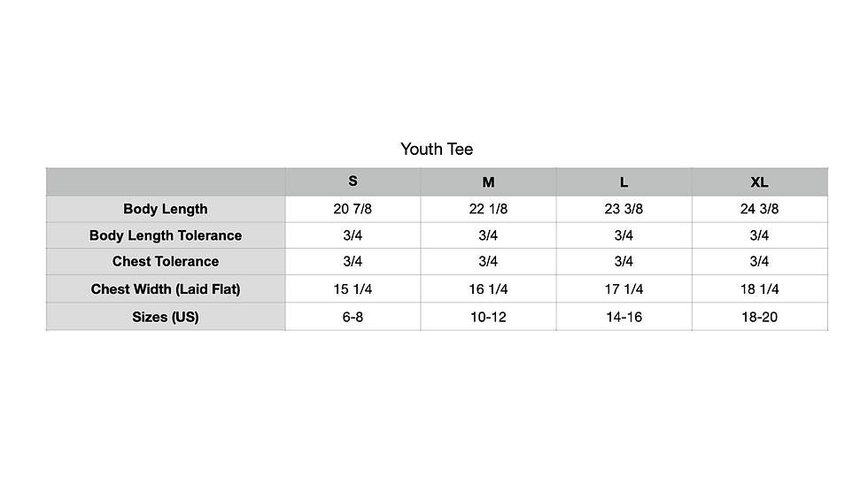Click the Chest Tolerance row label
Screen dimensions: 868x492
166,261
